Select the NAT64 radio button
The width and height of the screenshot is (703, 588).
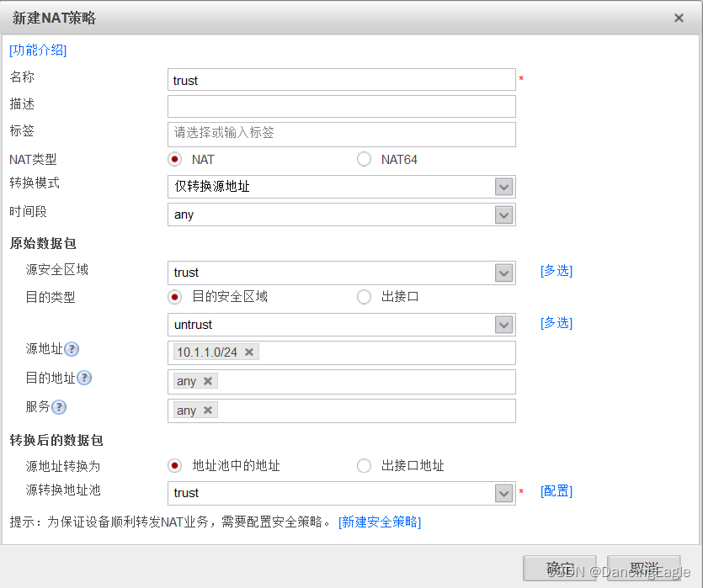click(364, 159)
